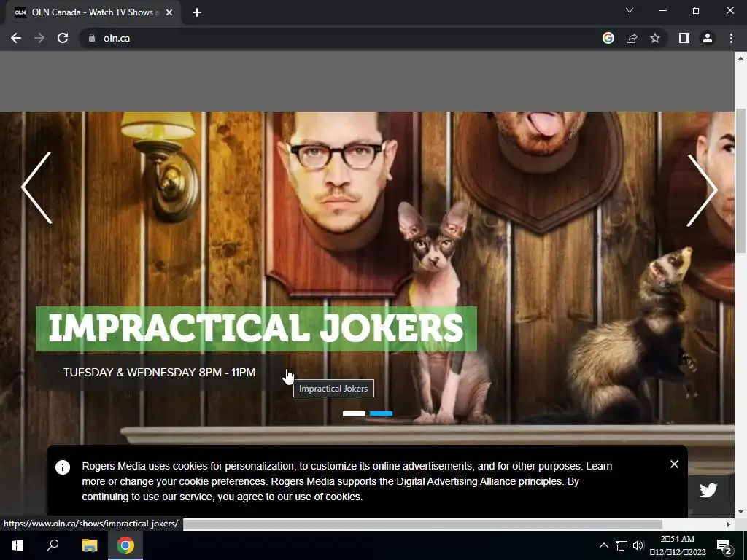The image size is (747, 560).
Task: Advance to the next carousel slide
Action: coord(703,190)
